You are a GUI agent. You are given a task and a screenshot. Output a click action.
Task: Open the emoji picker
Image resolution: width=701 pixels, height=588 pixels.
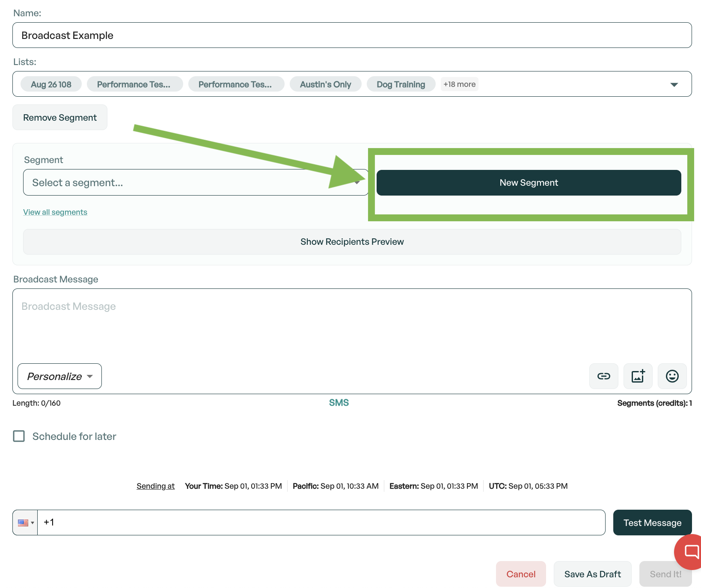(x=672, y=376)
